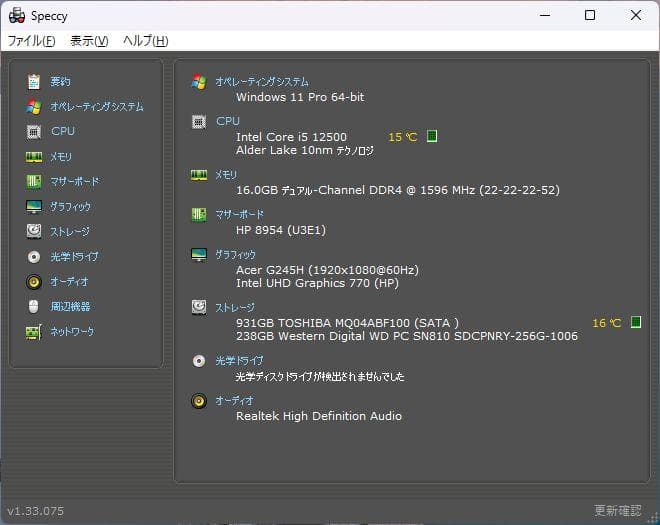Open the ファイル(F) menu
660x525 pixels.
[32, 41]
